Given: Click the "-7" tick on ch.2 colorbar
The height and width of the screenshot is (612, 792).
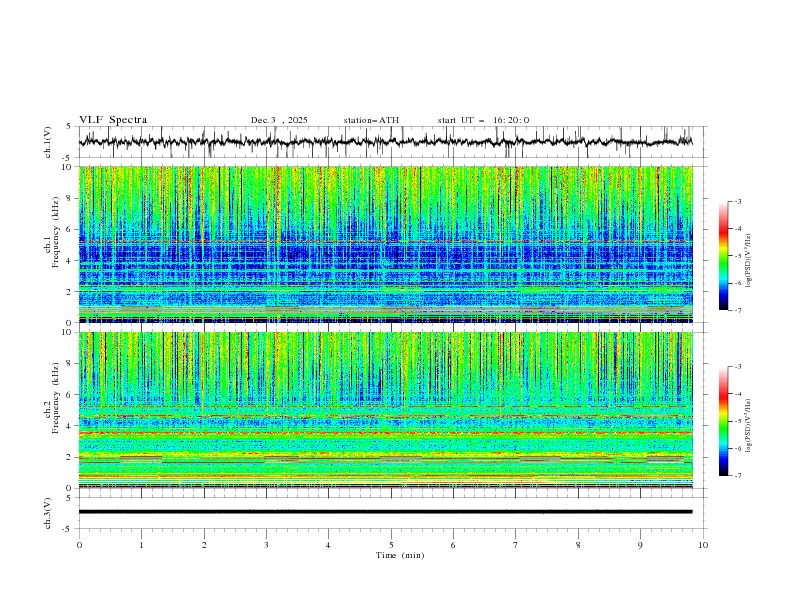Looking at the screenshot, I should (x=737, y=476).
